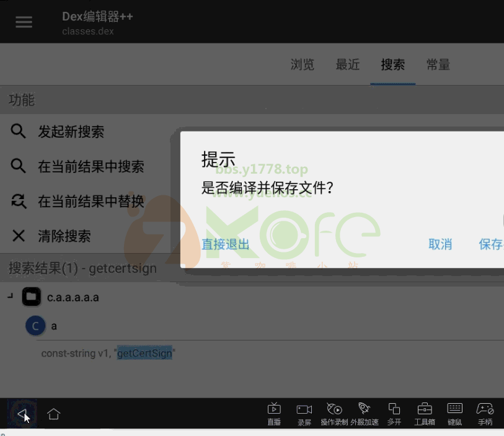Enable 手柄 gamepad support
This screenshot has height=436, width=504.
click(x=485, y=412)
